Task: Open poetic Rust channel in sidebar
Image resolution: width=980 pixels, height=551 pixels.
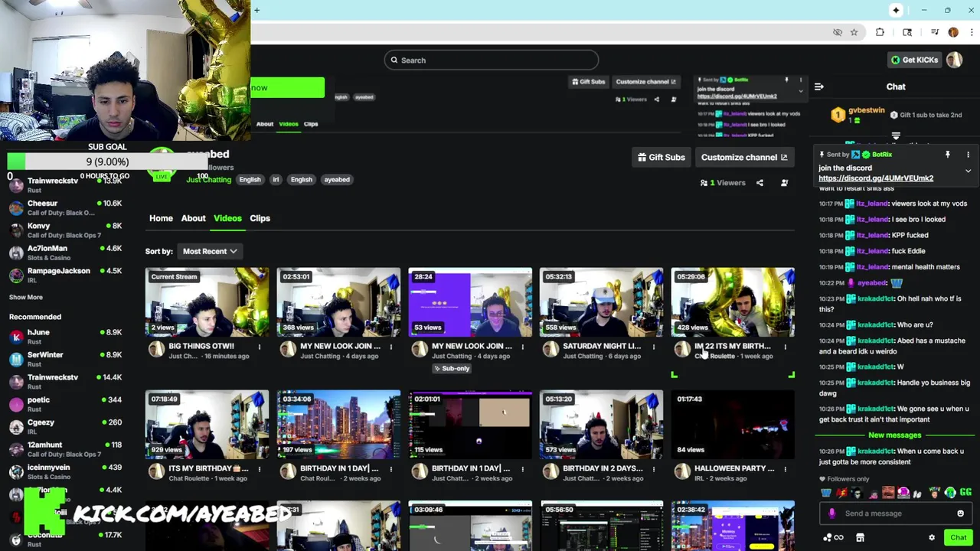Action: (x=65, y=404)
